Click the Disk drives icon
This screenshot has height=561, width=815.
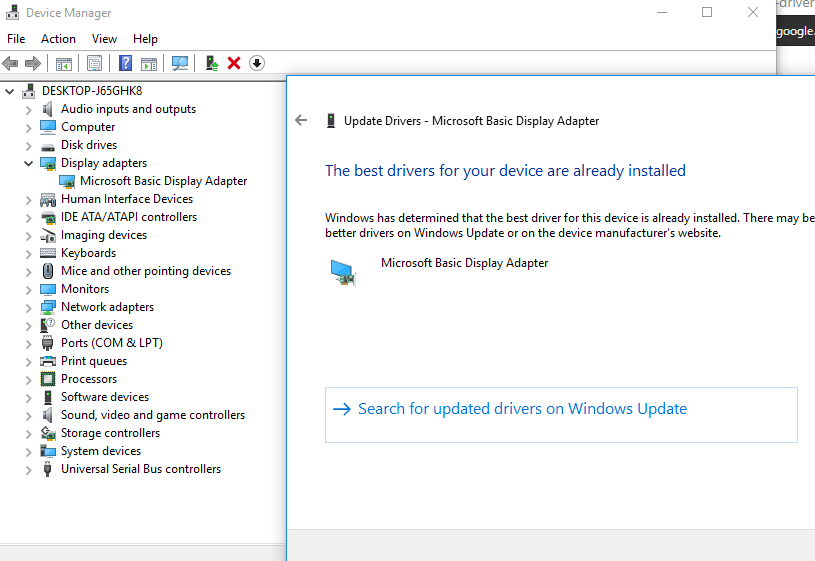pyautogui.click(x=48, y=146)
